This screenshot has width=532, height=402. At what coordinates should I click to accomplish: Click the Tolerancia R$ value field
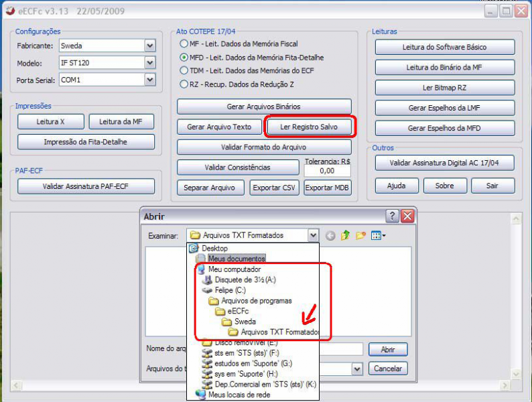click(328, 171)
